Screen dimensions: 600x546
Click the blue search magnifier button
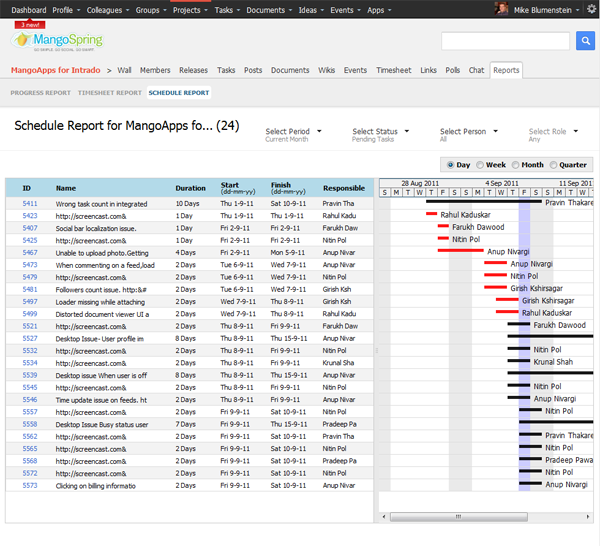(585, 41)
